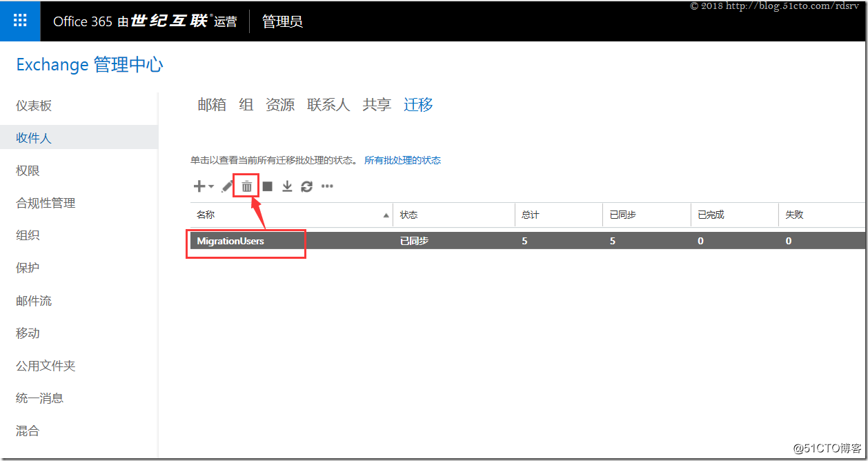868x461 pixels.
Task: Sort by the 名称 column header
Action: click(x=291, y=215)
